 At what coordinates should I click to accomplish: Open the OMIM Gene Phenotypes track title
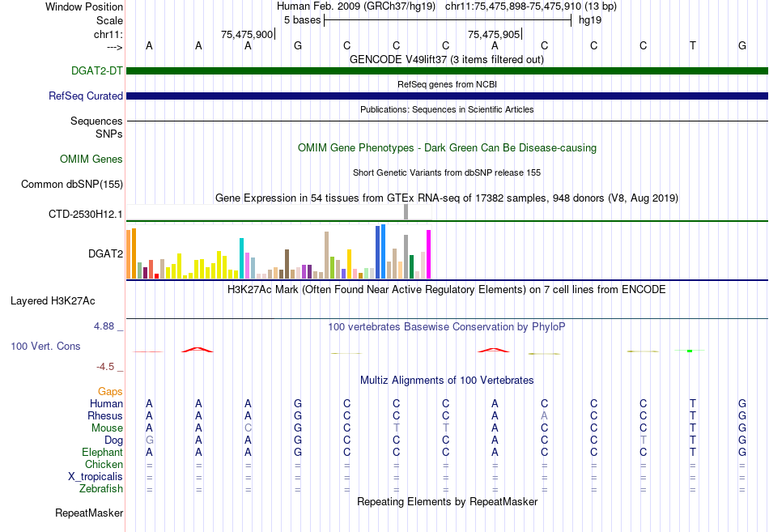(x=447, y=147)
